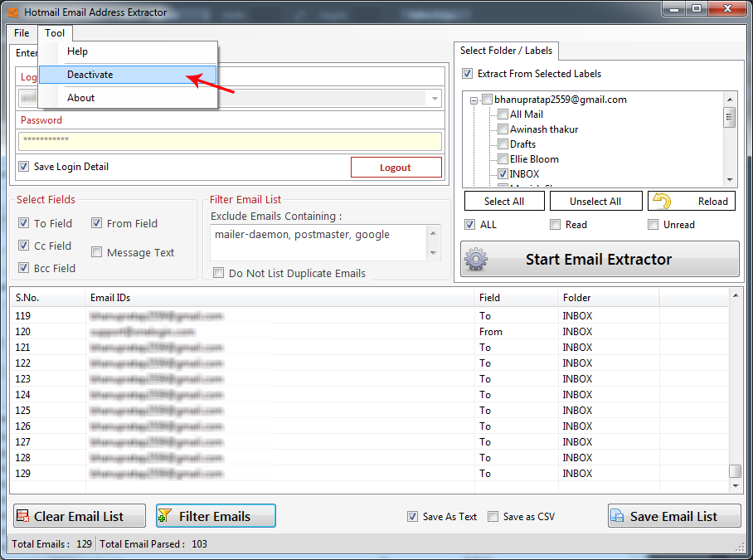This screenshot has height=560, width=753.
Task: Click the email table scroll up arrow
Action: 736,295
